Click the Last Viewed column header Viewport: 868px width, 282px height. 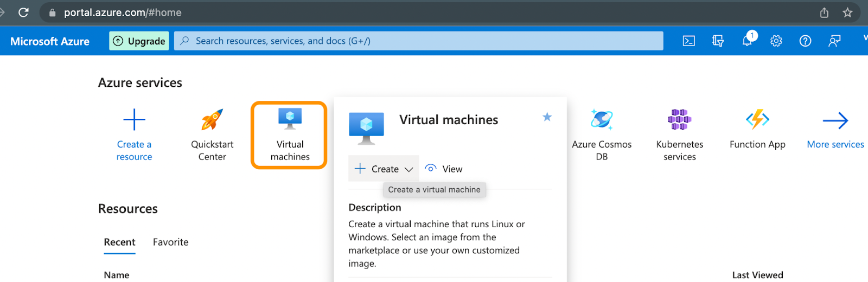point(757,275)
